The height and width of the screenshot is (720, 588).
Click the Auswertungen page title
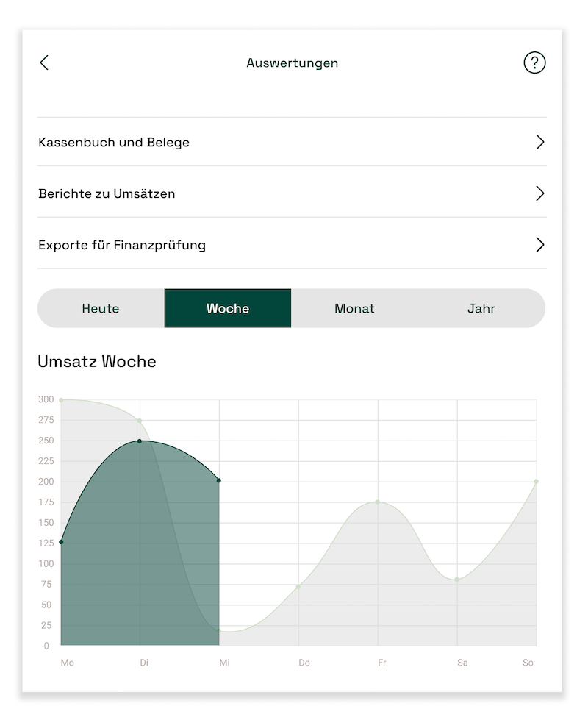(x=293, y=63)
